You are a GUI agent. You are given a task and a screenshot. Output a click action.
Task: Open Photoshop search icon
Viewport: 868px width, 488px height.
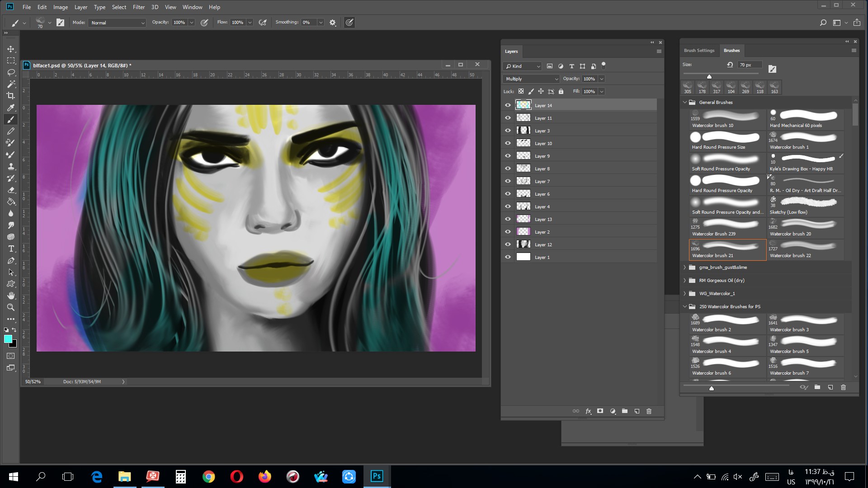823,23
